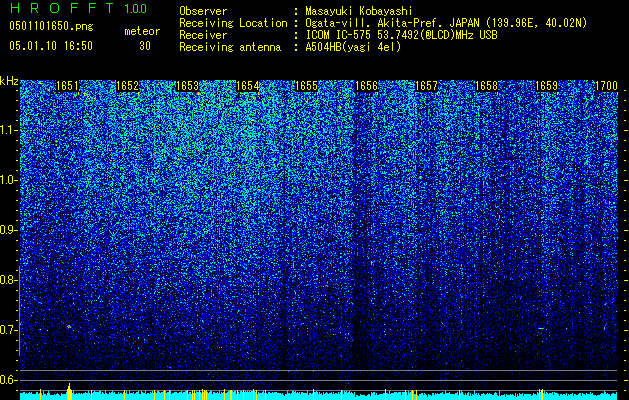629x400 pixels.
Task: Click the red meteor echo near 1651
Action: [69, 327]
